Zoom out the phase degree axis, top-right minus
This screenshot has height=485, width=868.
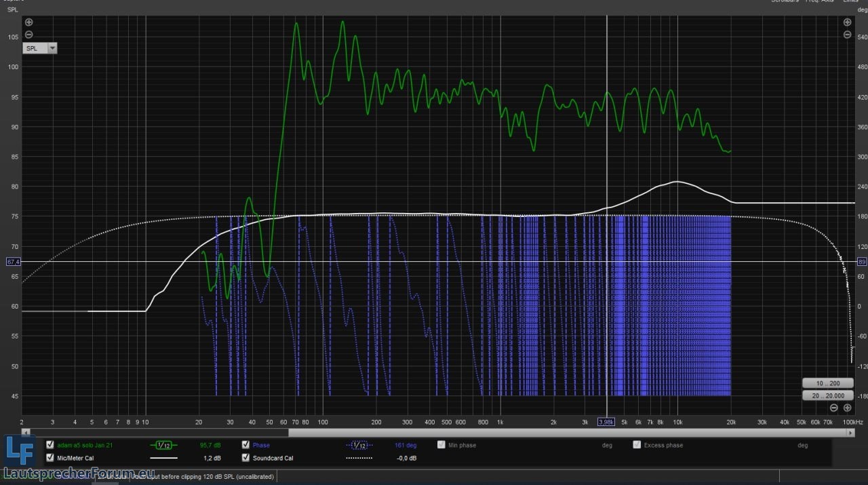tap(846, 35)
